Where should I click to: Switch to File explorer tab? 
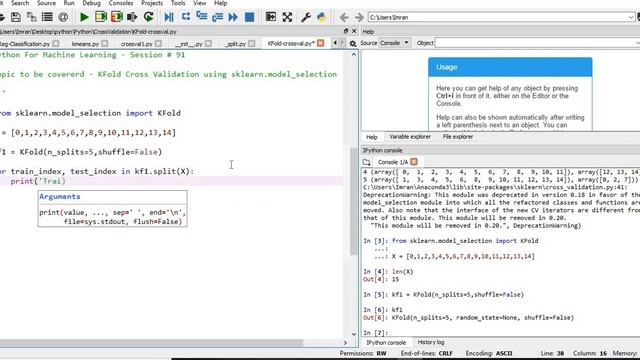click(458, 137)
